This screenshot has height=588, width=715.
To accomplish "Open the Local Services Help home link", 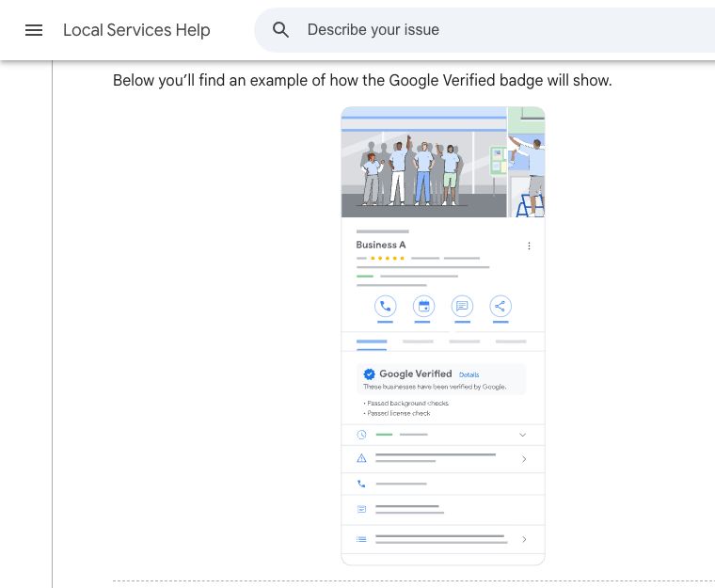I will click(136, 30).
